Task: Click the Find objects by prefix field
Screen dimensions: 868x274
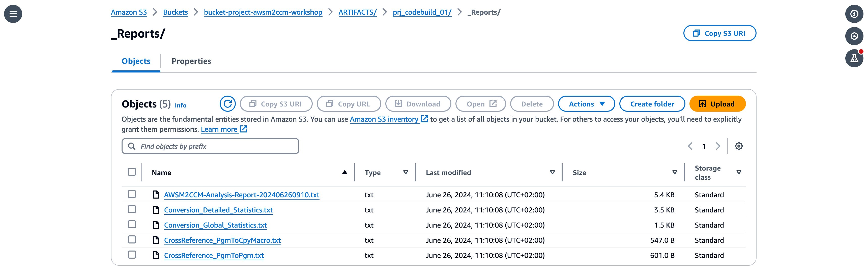Action: click(210, 146)
